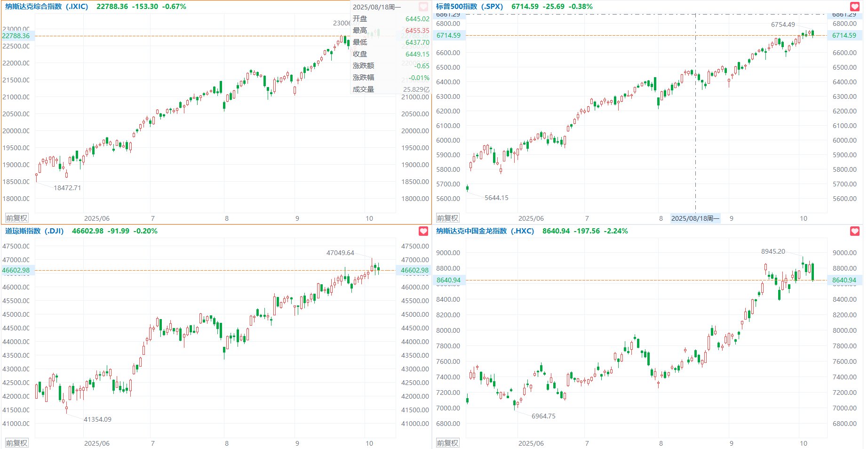Viewport: 868px width, 449px height.
Task: Click the faded heart icon on Nasdaq Composite chart
Action: tap(423, 7)
